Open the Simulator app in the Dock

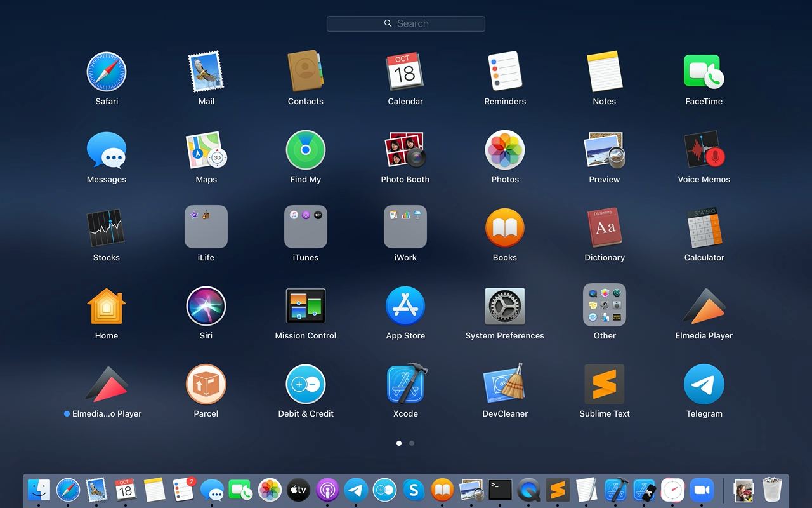coord(644,490)
